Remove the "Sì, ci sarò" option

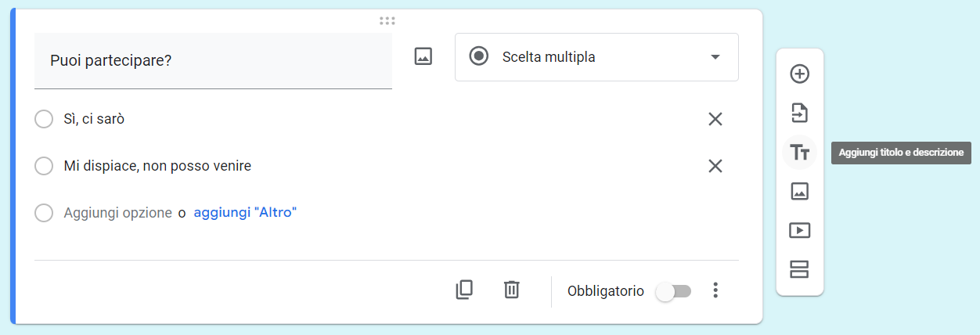[x=715, y=120]
